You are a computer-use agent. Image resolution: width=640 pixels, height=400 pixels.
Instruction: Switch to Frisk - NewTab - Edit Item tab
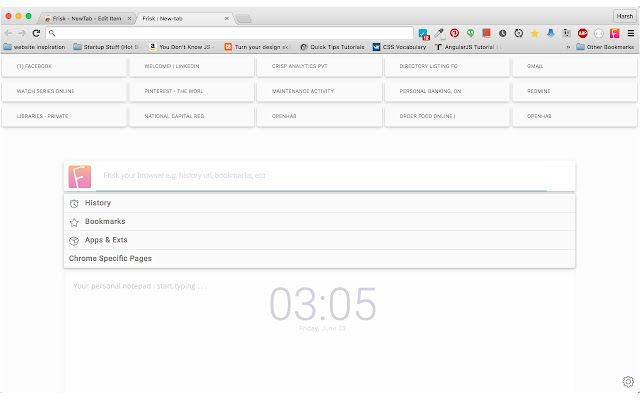coord(87,18)
